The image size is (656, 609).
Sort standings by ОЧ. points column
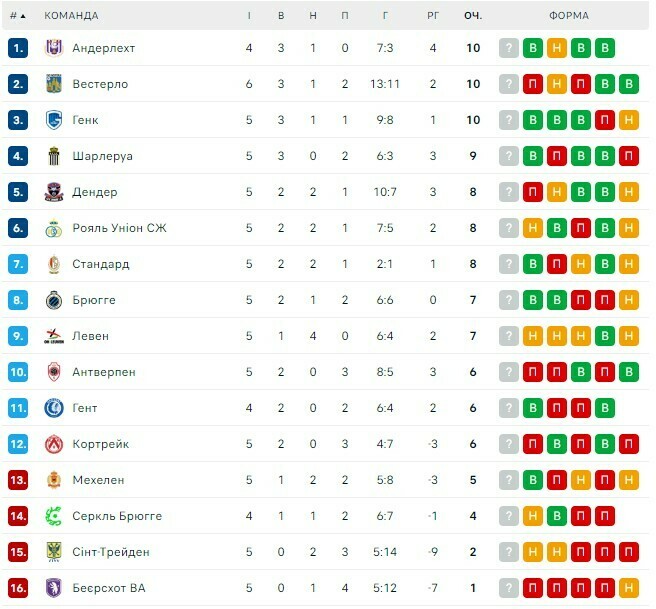click(473, 16)
